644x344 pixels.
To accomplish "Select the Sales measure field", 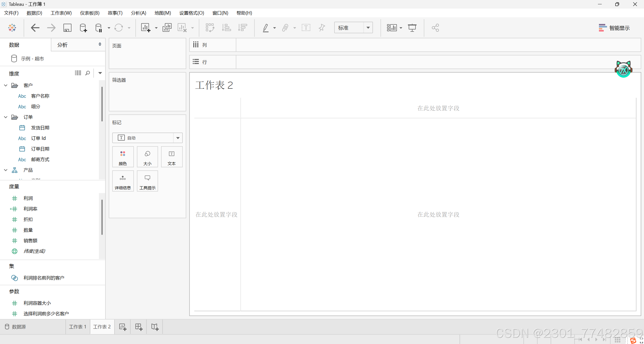I will 30,241.
